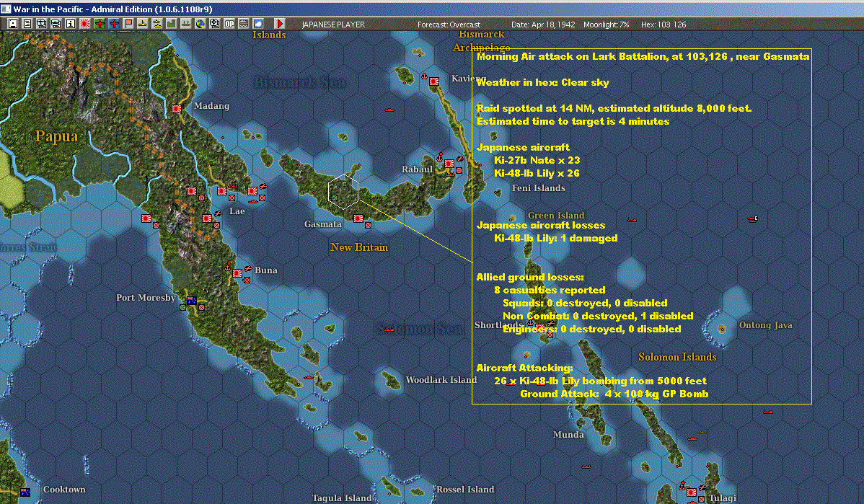The image size is (864, 504).
Task: Click the anchor port icon at Kavieng
Action: click(x=424, y=76)
